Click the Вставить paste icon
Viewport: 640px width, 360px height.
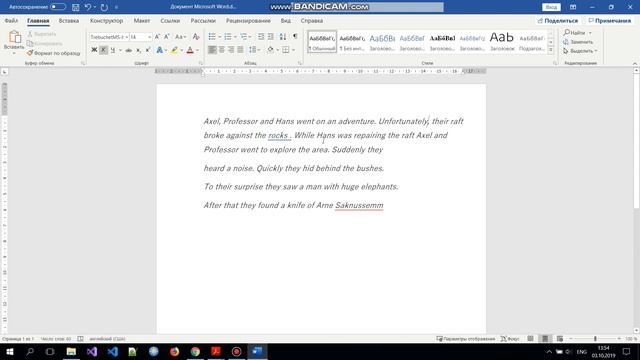click(14, 38)
